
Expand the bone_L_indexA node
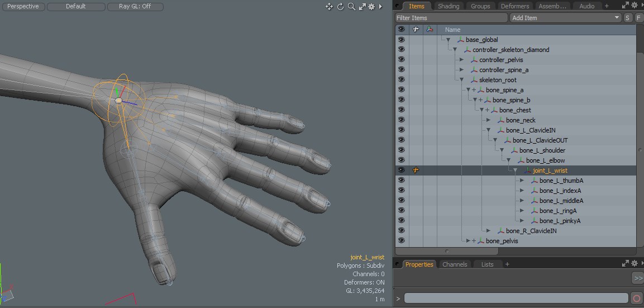point(522,191)
